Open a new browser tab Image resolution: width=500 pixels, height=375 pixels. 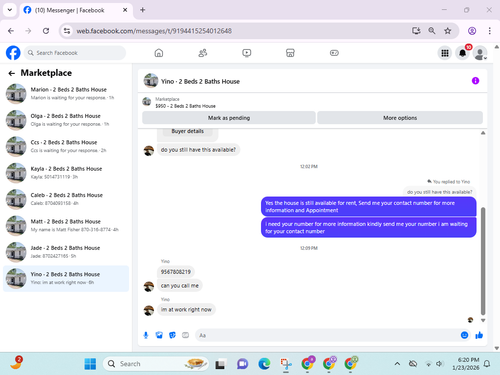[143, 10]
